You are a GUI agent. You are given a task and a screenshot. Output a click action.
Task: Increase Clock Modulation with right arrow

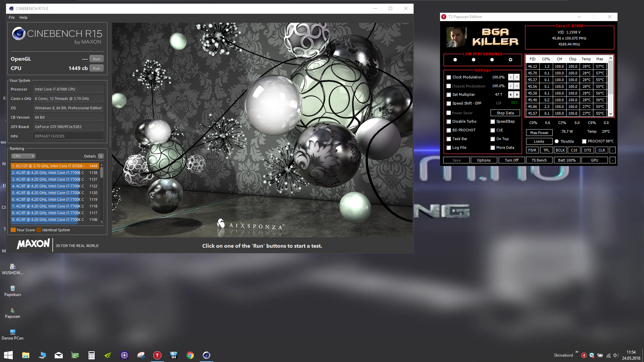point(517,77)
